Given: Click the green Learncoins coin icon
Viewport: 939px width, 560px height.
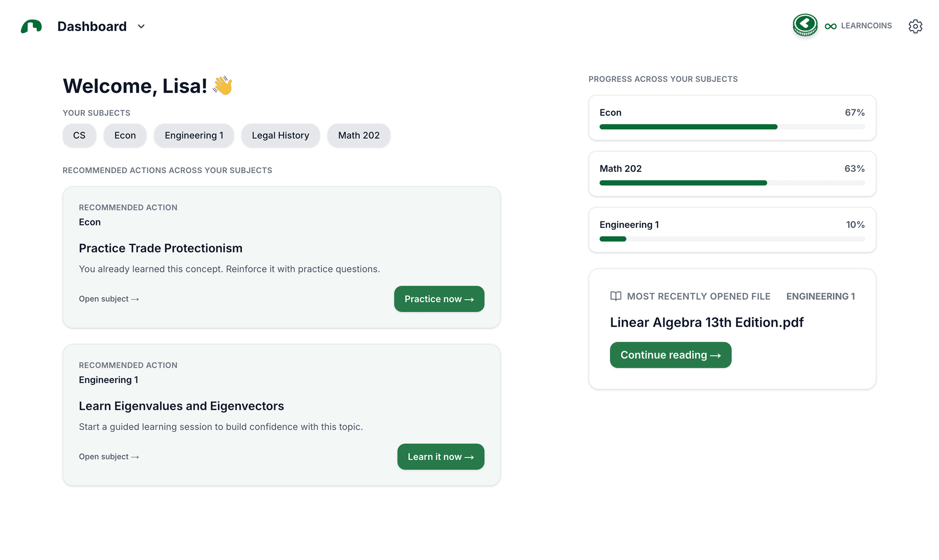Looking at the screenshot, I should click(805, 25).
